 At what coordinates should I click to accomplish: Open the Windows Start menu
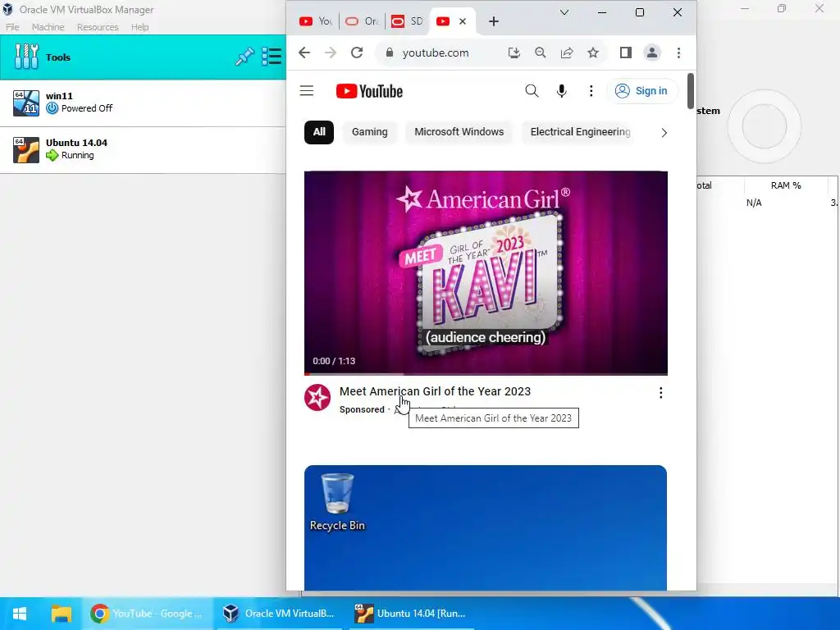pos(20,614)
